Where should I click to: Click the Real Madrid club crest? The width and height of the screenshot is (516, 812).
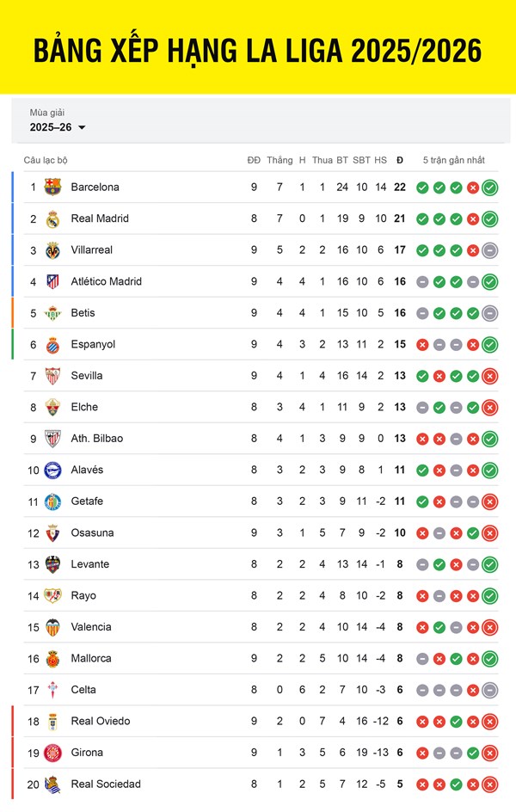[x=53, y=218]
